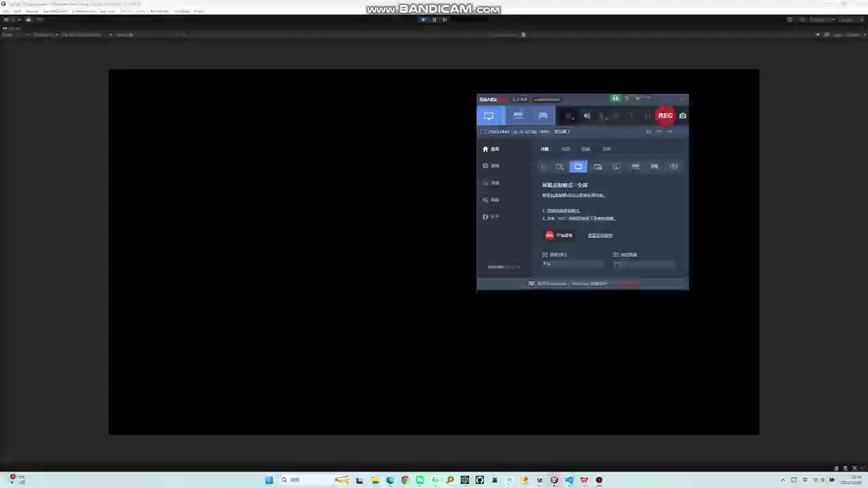Screen dimensions: 868x488
Task: Select the highlighted fullscreen capture mode icon
Action: coord(578,167)
